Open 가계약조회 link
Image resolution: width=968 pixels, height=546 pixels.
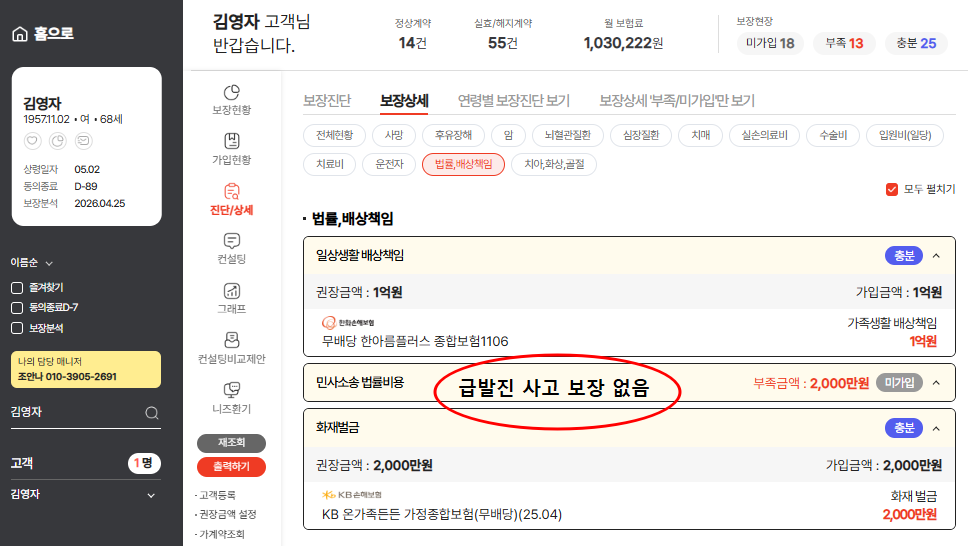click(x=221, y=534)
